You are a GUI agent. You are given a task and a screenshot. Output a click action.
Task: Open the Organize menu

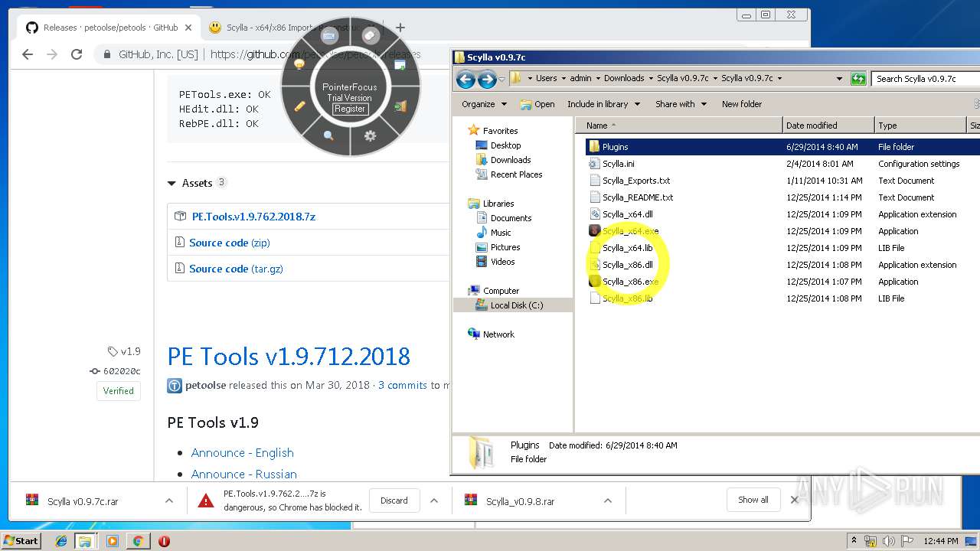484,104
